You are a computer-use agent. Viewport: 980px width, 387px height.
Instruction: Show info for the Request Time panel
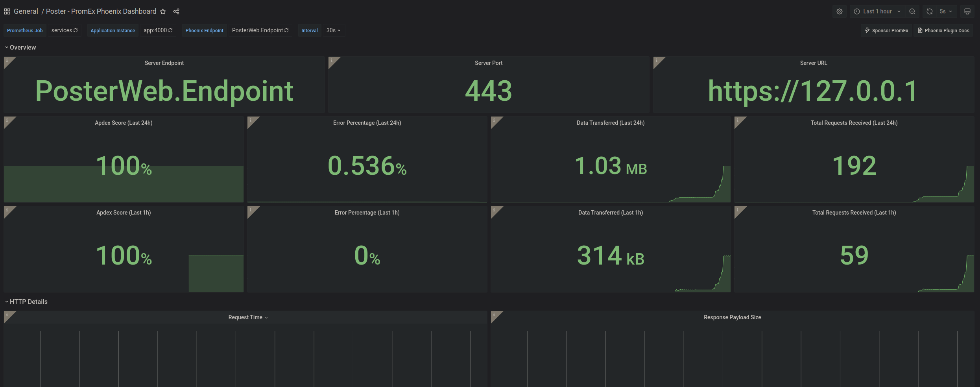[x=7, y=315]
